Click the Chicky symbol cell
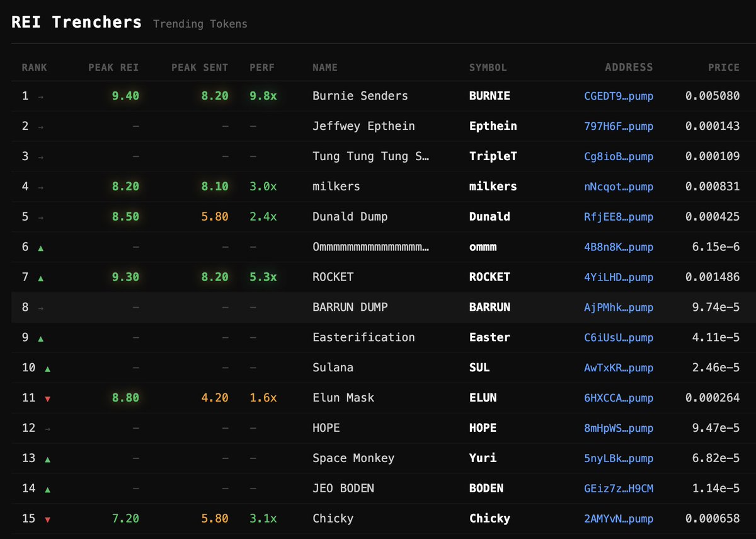The width and height of the screenshot is (756, 539). click(x=490, y=519)
